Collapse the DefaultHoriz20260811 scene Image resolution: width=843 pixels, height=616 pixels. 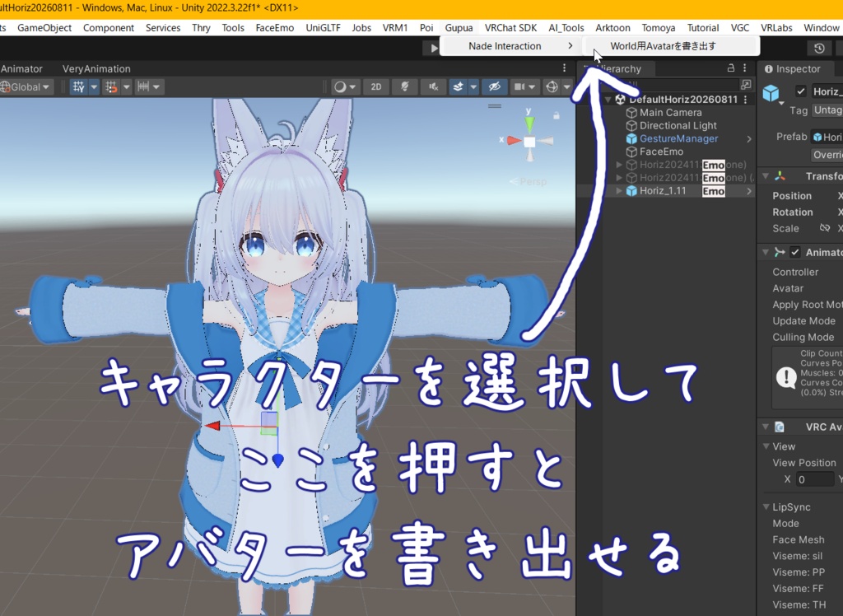coord(608,100)
